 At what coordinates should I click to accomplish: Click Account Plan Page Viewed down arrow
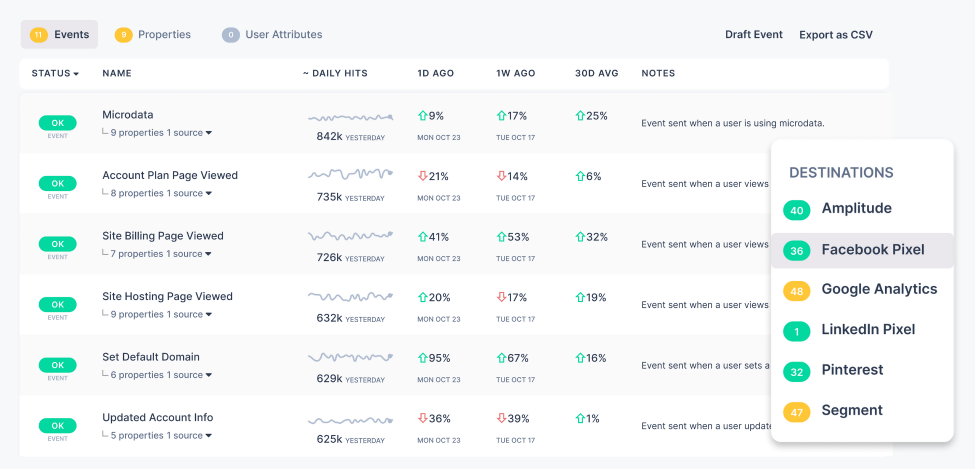coord(423,176)
